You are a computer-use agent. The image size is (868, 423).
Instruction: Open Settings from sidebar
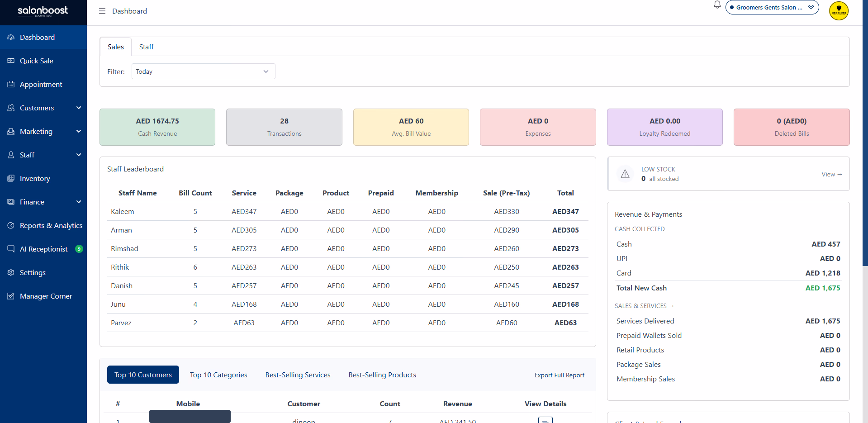pyautogui.click(x=43, y=272)
